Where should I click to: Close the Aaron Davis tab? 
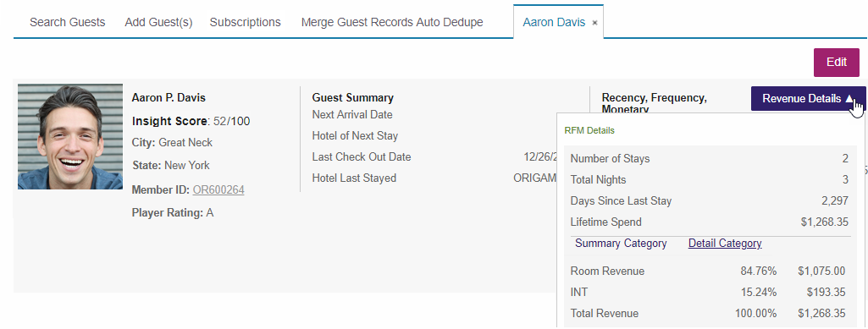[594, 23]
